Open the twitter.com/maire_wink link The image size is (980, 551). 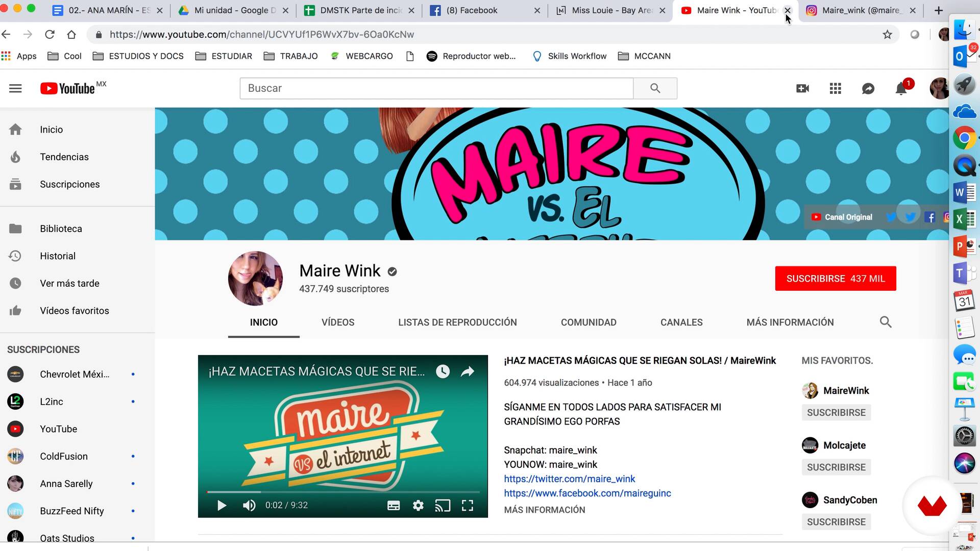click(x=570, y=479)
